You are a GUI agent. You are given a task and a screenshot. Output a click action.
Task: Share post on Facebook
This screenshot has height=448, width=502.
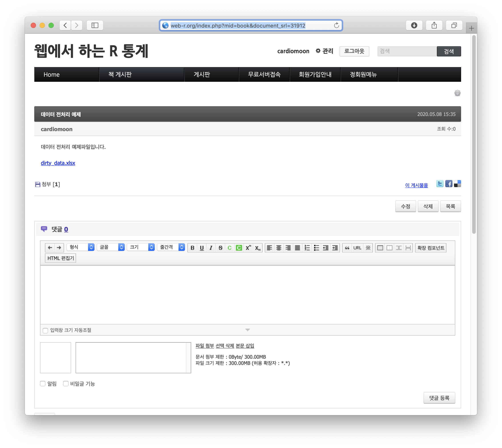click(x=449, y=184)
